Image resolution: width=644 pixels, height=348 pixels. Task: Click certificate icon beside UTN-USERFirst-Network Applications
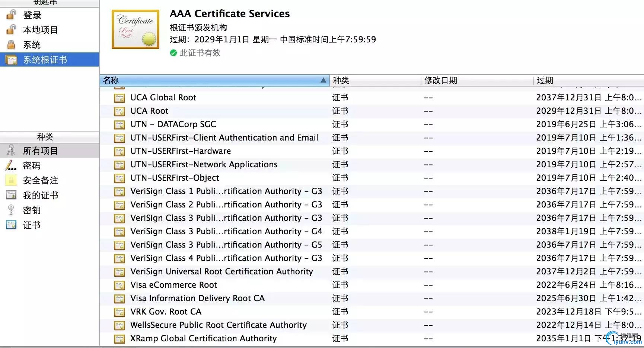click(119, 165)
